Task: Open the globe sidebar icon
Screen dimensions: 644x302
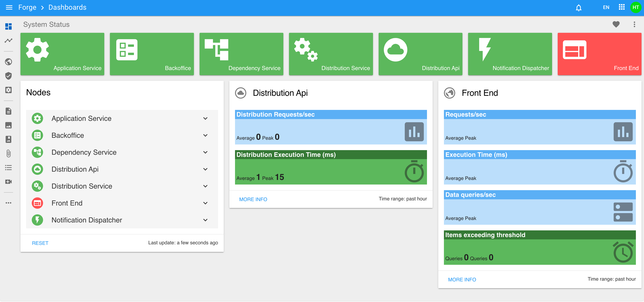Action: 8,62
